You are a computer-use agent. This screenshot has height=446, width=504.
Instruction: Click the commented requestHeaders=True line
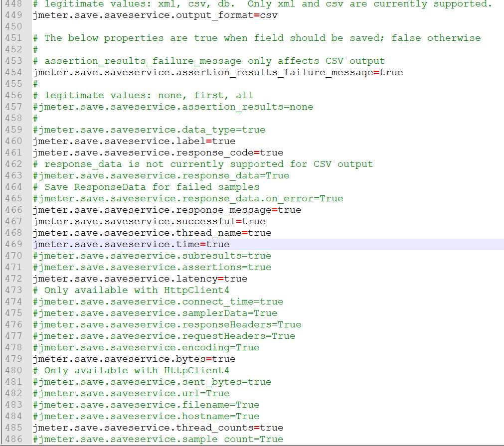click(x=164, y=336)
